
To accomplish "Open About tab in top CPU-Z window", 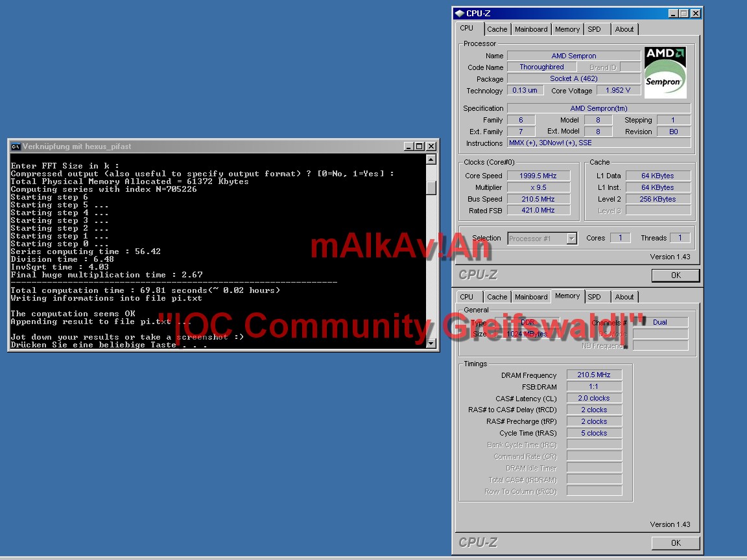I will (624, 29).
